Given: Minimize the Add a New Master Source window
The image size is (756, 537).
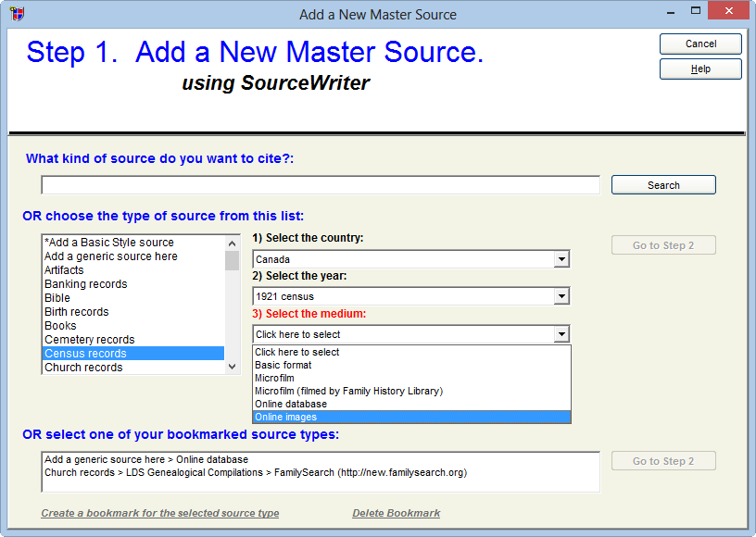Looking at the screenshot, I should (671, 11).
